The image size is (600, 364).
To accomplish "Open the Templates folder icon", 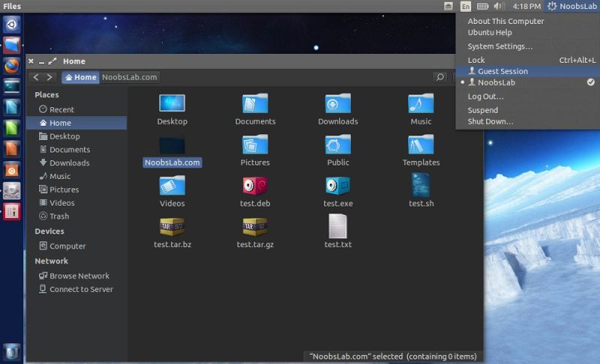I will click(421, 145).
